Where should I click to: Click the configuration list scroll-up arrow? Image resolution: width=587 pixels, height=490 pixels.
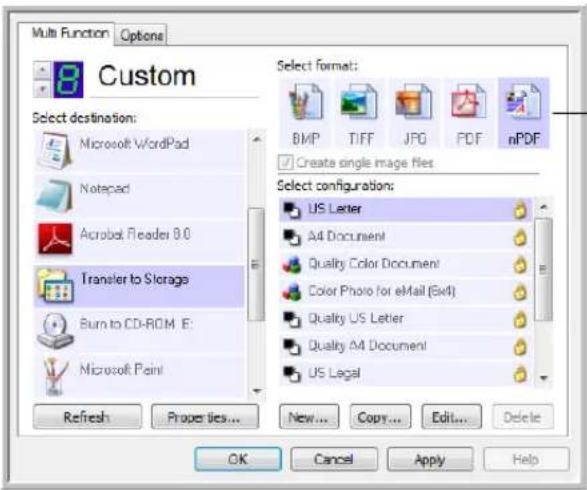coord(544,207)
